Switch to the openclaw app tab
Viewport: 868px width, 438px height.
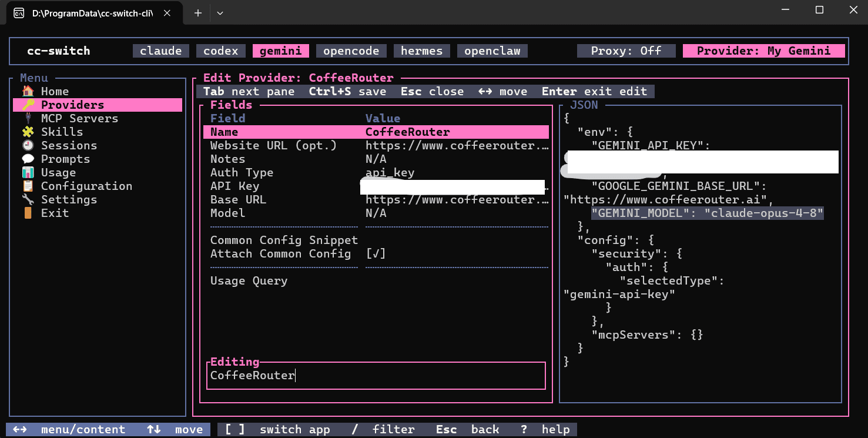pos(492,51)
